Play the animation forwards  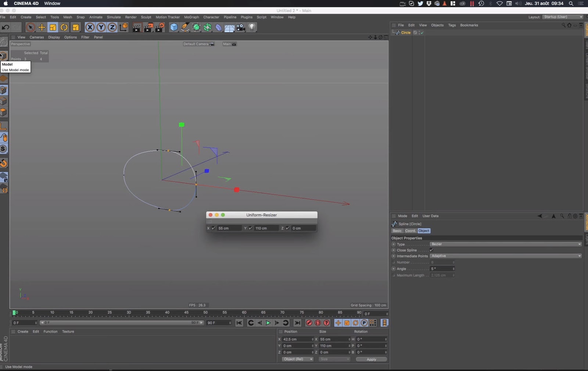(x=268, y=323)
